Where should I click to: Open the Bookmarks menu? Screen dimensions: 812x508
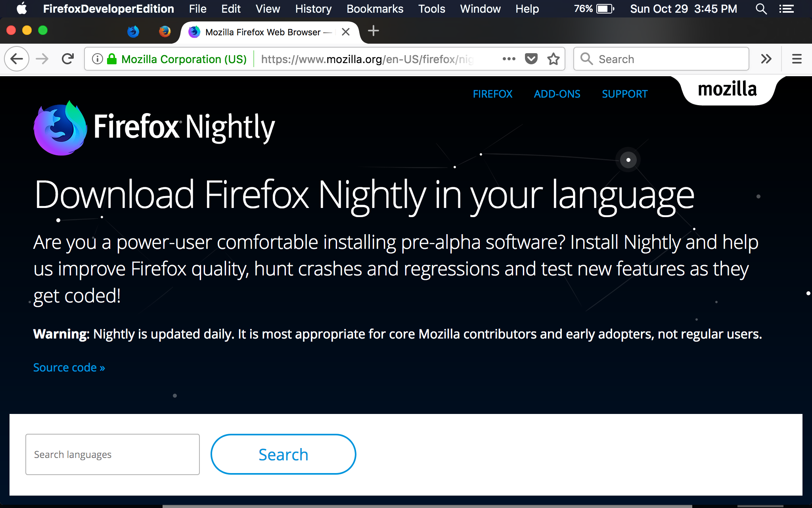coord(375,9)
